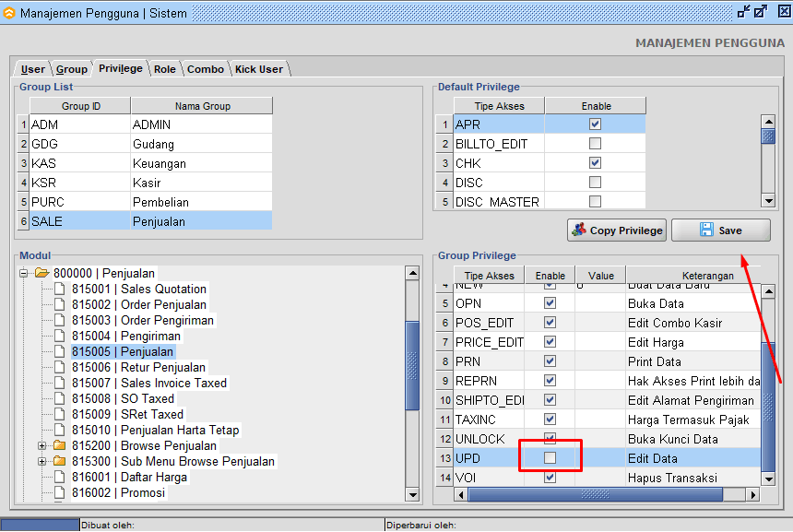Screen dimensions: 793x532
Task: Click the application icon in the title bar
Action: (x=9, y=13)
